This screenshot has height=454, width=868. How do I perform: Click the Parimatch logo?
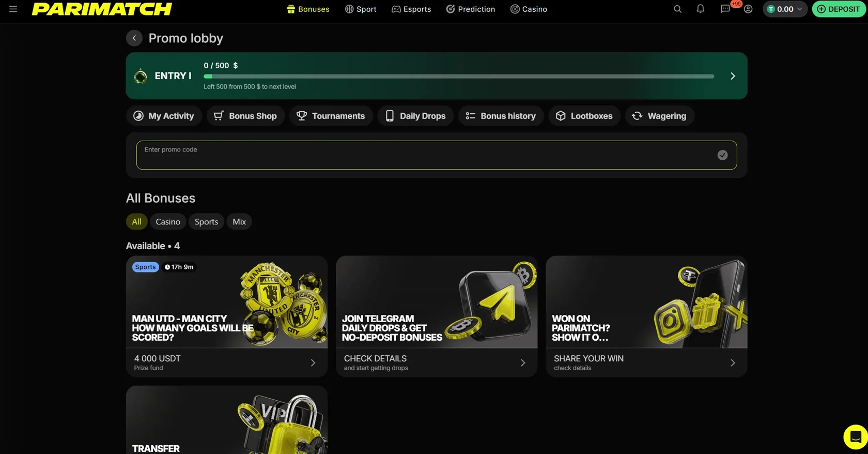coord(102,9)
